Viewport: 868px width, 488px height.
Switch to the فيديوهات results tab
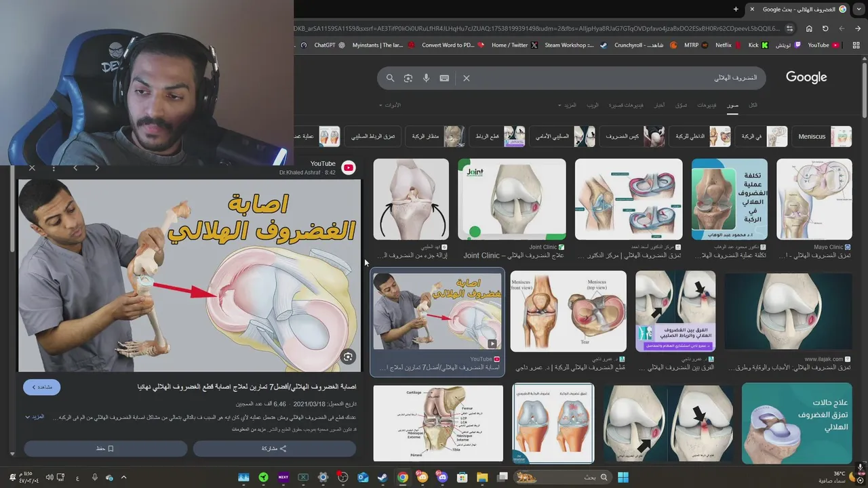click(707, 105)
